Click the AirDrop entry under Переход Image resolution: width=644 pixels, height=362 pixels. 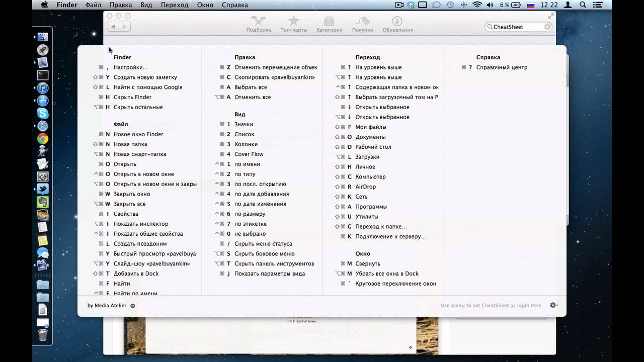366,187
